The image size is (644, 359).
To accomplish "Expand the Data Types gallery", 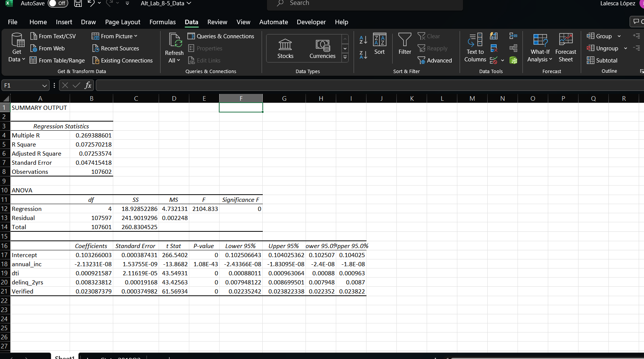I will 345,58.
